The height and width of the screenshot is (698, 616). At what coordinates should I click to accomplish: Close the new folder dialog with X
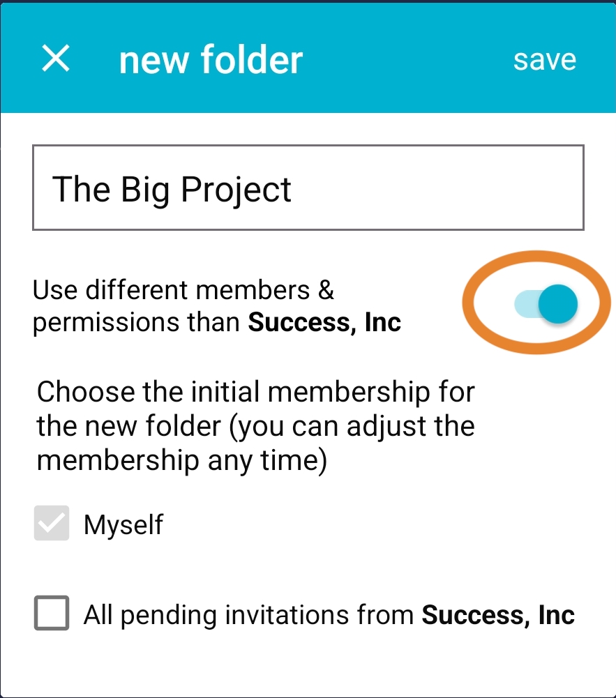click(x=56, y=59)
